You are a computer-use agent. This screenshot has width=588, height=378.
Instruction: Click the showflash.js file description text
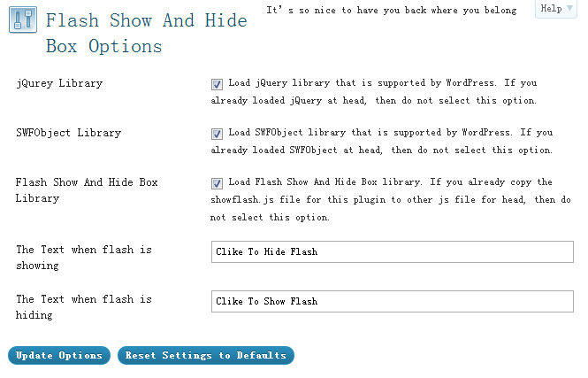point(390,200)
